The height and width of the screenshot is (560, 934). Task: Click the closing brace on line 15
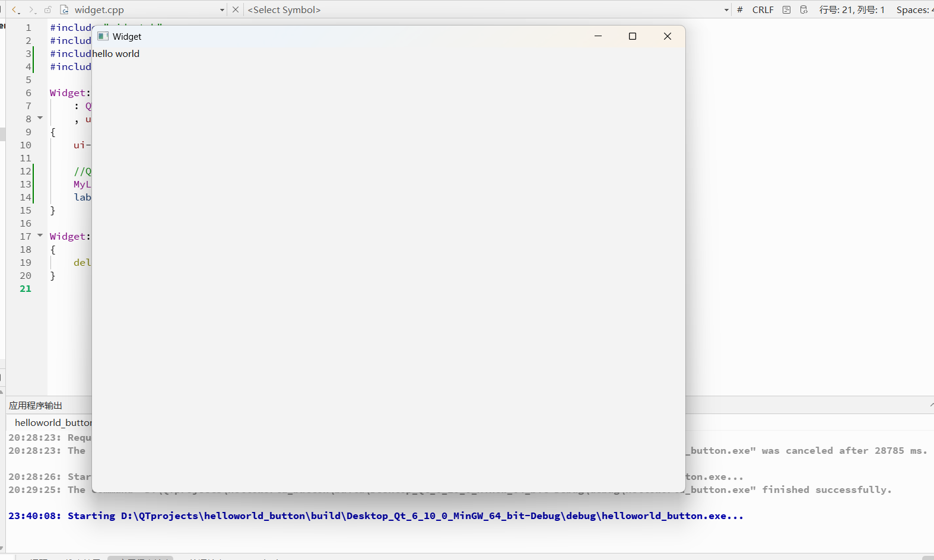click(x=53, y=211)
